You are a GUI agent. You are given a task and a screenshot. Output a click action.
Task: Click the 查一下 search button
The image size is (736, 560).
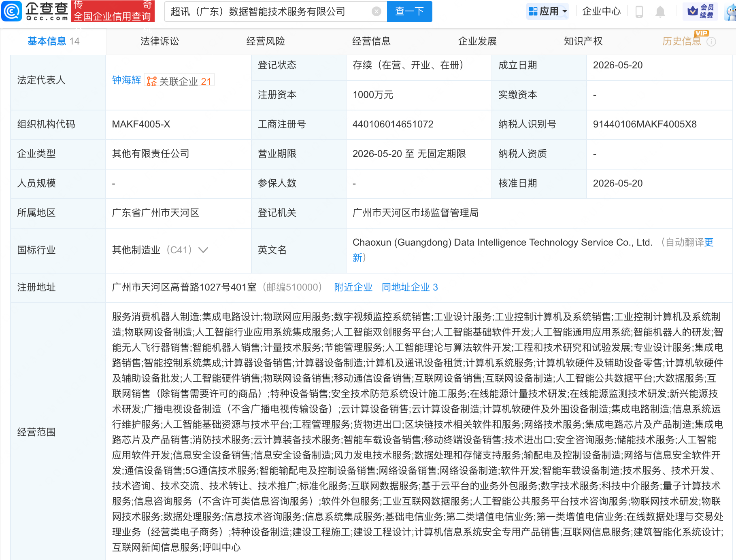point(409,11)
